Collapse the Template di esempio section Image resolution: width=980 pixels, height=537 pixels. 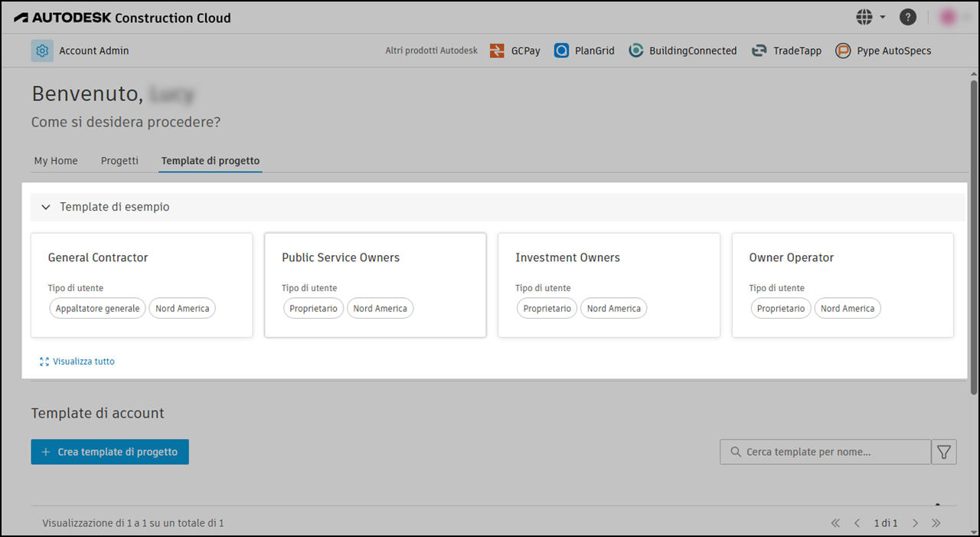pyautogui.click(x=45, y=207)
